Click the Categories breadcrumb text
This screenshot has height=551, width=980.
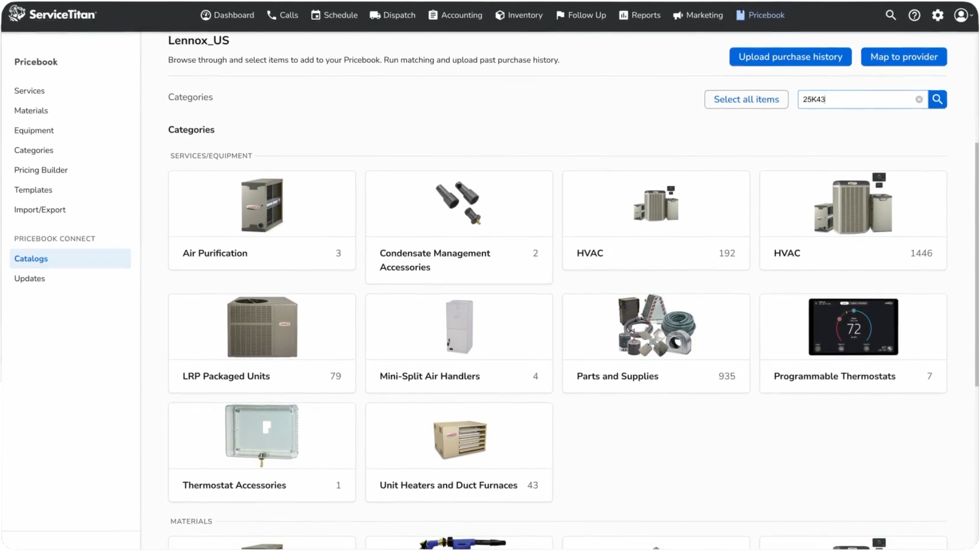(x=190, y=97)
